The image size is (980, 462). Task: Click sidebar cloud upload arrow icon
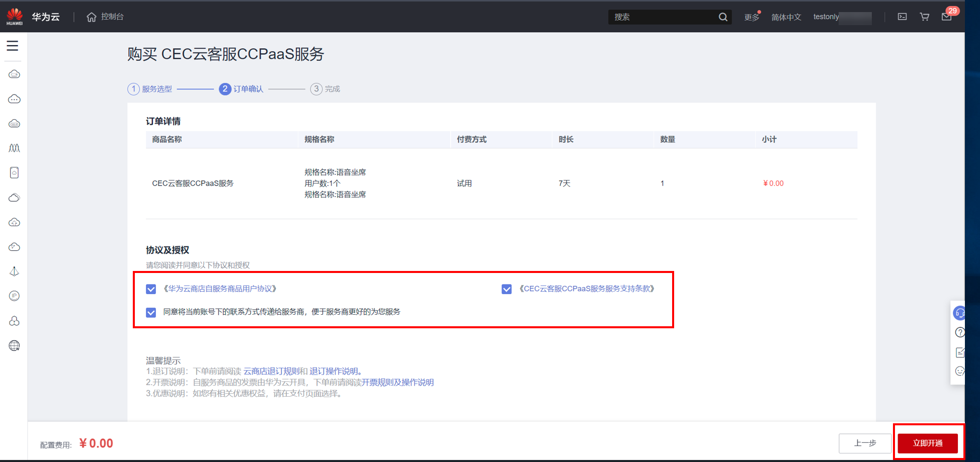pyautogui.click(x=15, y=222)
